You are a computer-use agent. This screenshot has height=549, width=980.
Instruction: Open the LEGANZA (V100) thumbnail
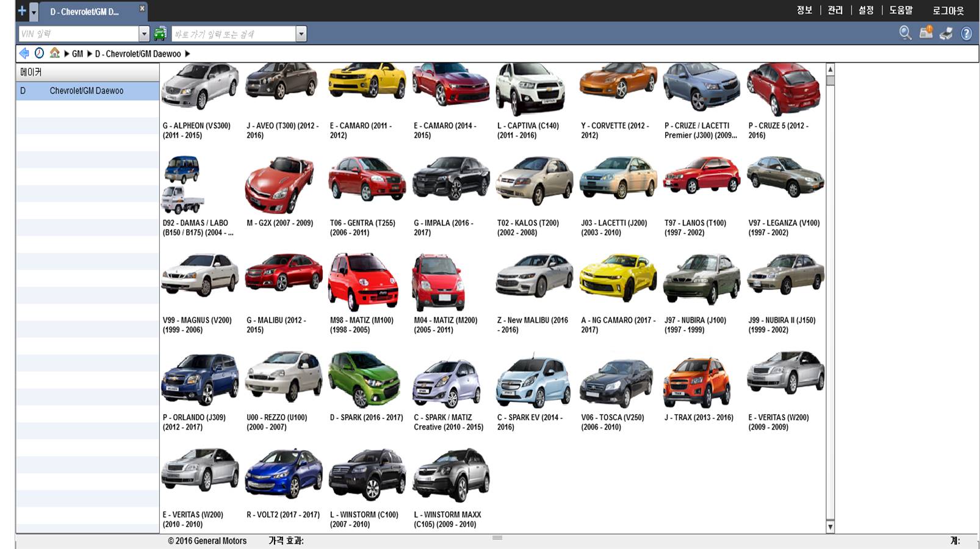785,177
